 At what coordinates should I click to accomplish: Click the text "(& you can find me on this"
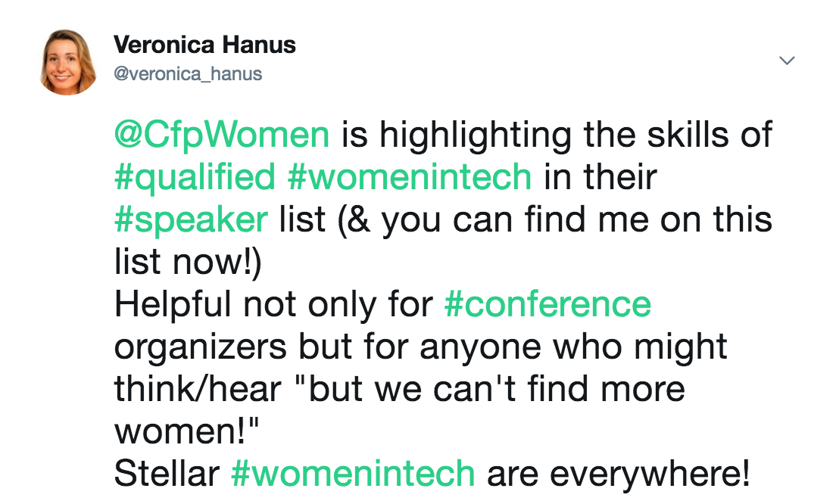[554, 220]
